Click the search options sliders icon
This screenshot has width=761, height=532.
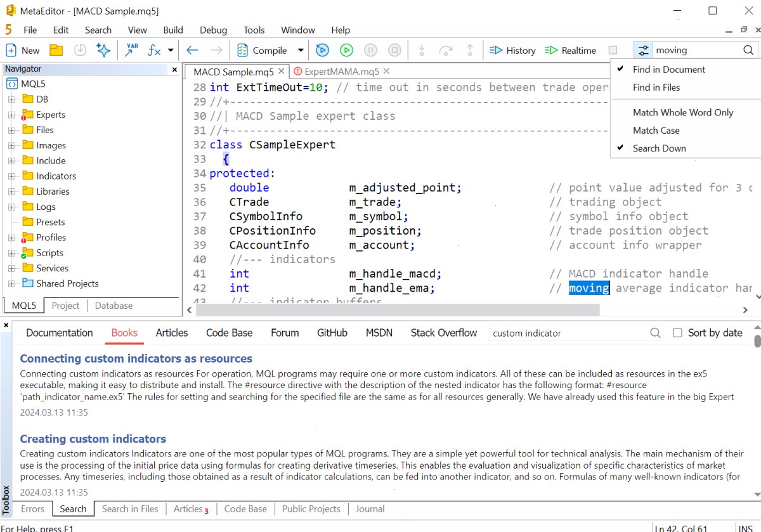click(644, 51)
